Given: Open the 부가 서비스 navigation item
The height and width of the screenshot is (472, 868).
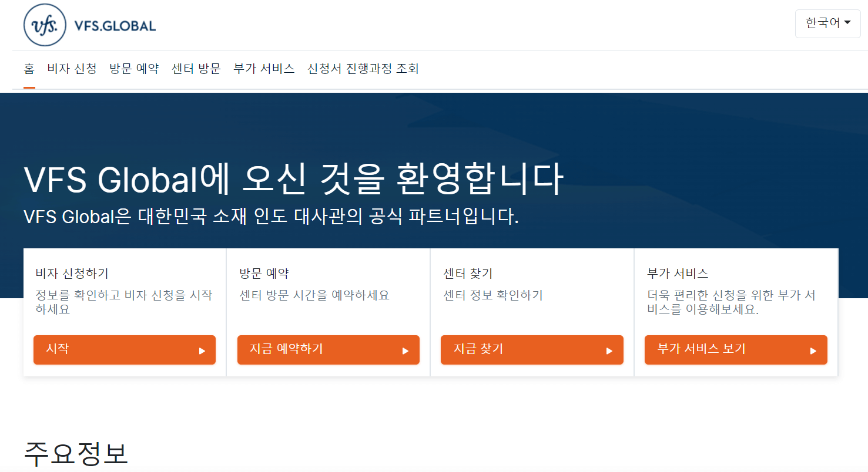Looking at the screenshot, I should click(263, 69).
